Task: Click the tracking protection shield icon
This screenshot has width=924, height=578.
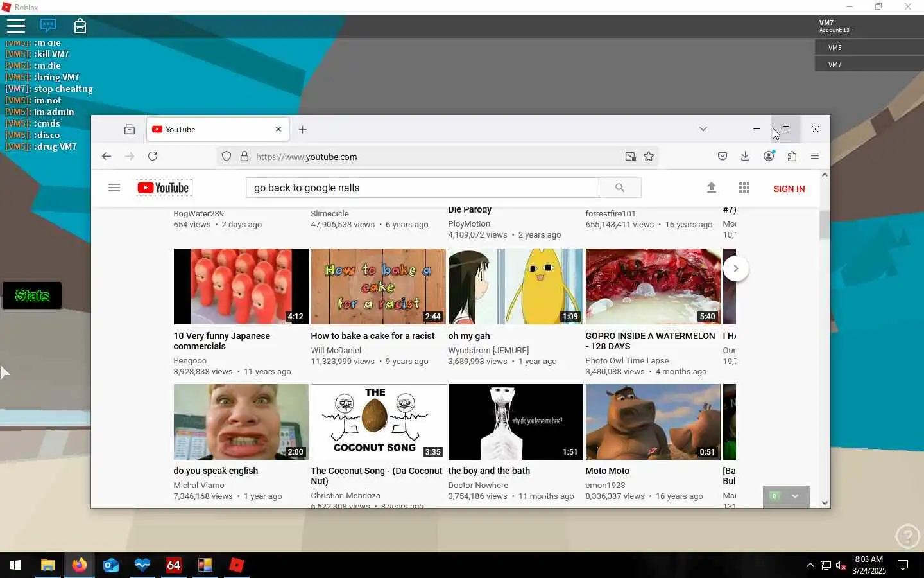Action: [227, 156]
